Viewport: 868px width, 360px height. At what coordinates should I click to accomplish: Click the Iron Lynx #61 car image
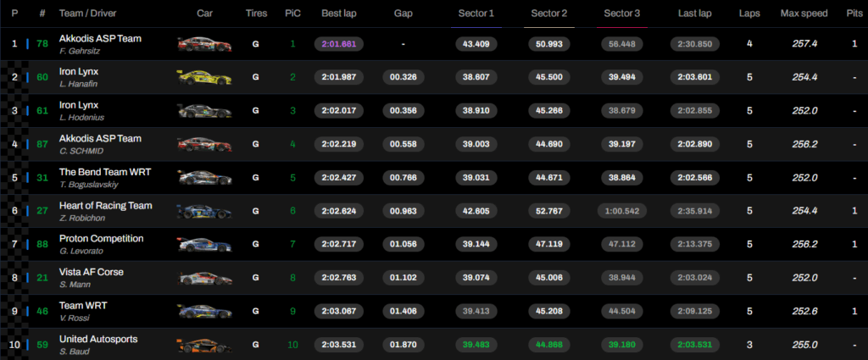[x=205, y=111]
